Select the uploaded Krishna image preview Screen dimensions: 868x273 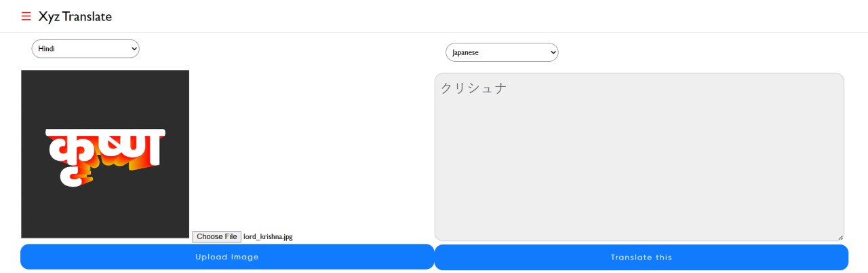click(x=105, y=154)
